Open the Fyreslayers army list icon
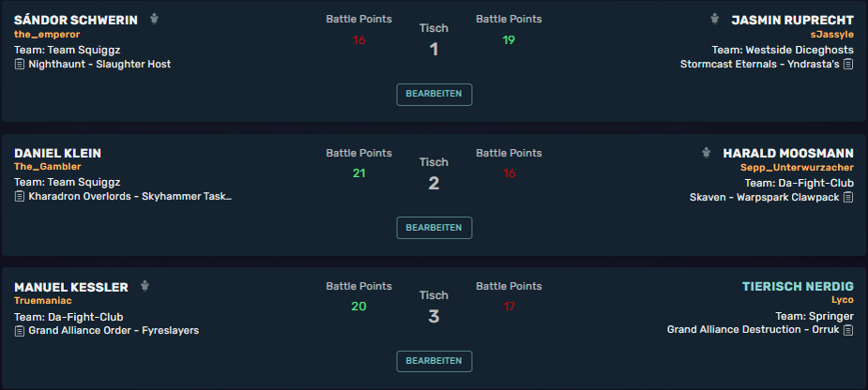868x390 pixels. click(20, 331)
